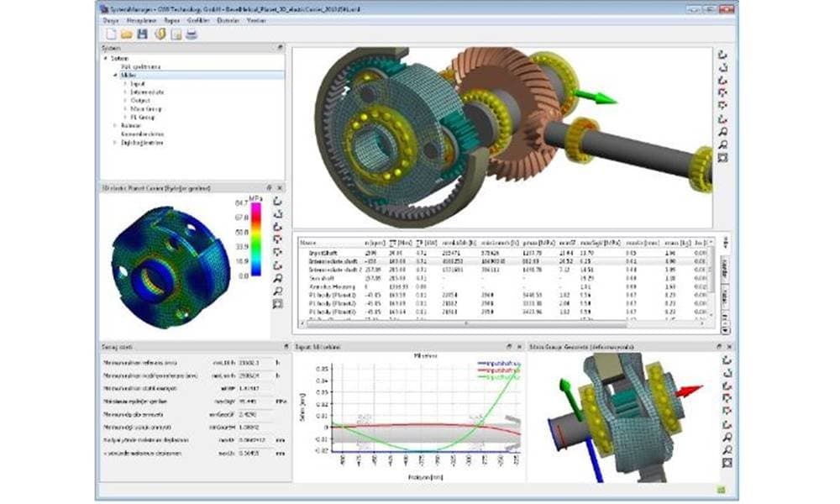
Task: Print using the printer toolbar icon
Action: coord(192,34)
